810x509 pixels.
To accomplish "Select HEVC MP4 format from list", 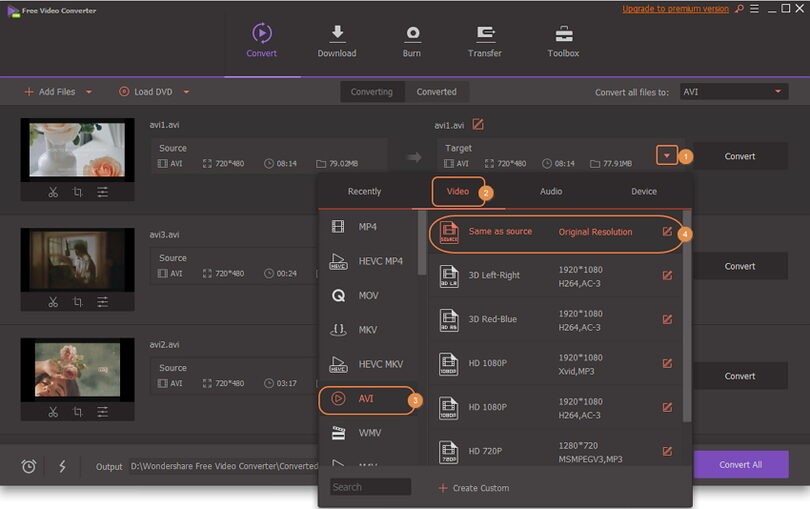I will pos(368,261).
